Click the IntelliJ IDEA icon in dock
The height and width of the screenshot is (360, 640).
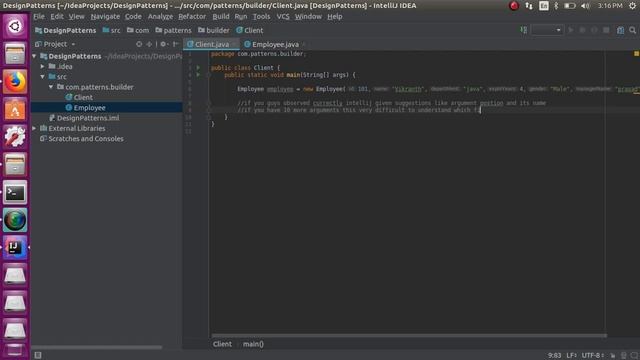click(x=15, y=247)
